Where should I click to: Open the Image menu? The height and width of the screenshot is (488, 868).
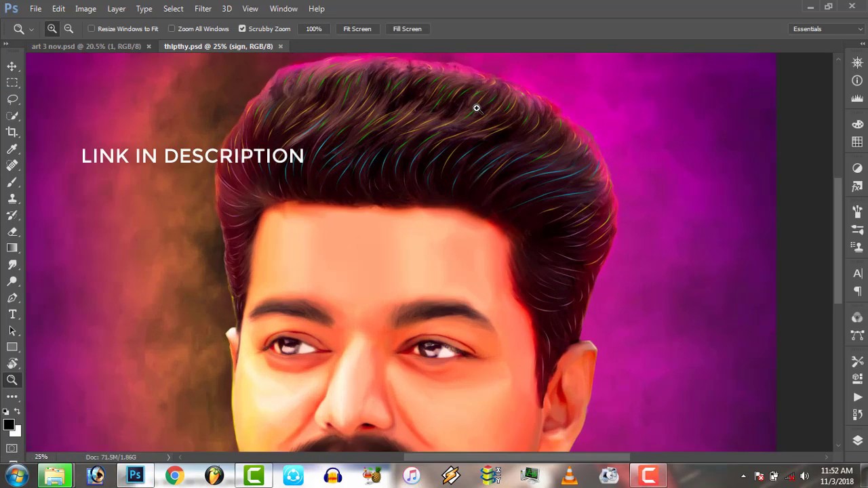85,9
